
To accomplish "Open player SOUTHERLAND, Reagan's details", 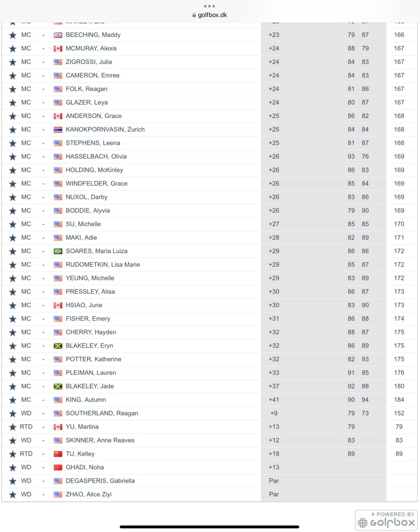I will [x=101, y=413].
